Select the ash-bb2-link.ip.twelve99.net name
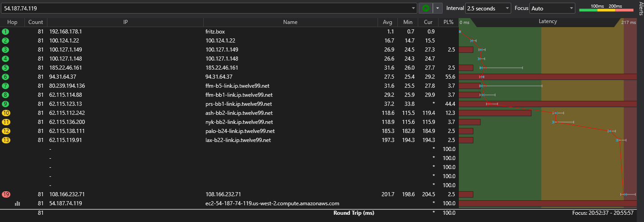 point(239,113)
